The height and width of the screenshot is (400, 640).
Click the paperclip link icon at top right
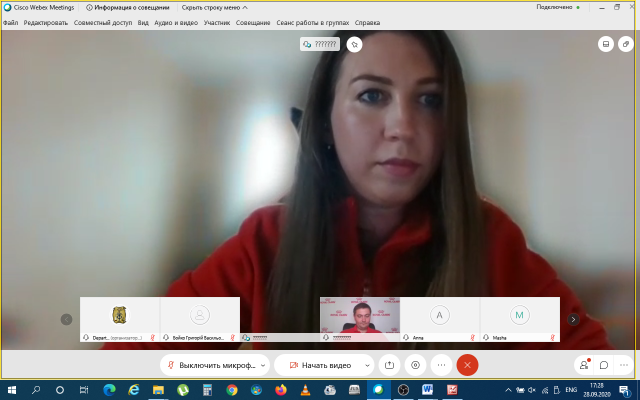coord(626,44)
